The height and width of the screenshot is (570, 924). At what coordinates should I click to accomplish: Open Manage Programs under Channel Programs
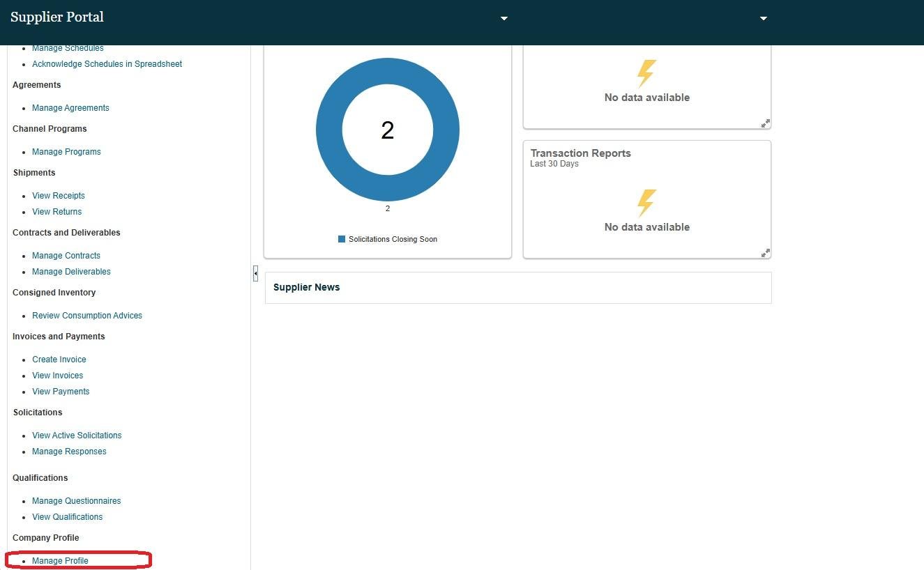click(x=66, y=152)
